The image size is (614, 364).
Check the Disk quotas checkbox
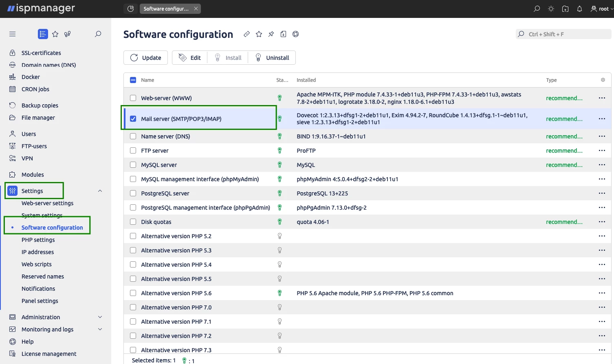[133, 222]
